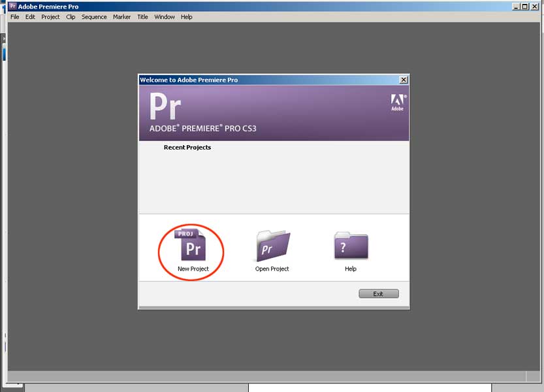Click the Open Project folder icon
Image resolution: width=544 pixels, height=392 pixels.
coord(273,246)
